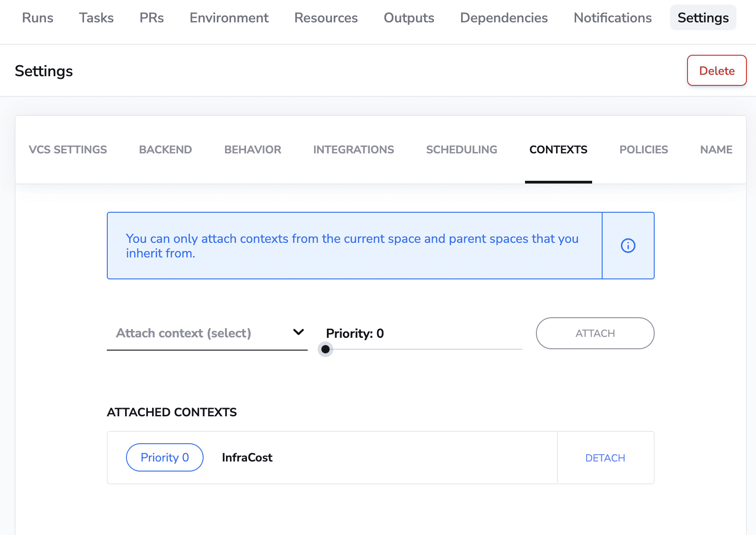756x535 pixels.
Task: Click the Priority 0 badge on InfraCost
Action: [x=164, y=457]
